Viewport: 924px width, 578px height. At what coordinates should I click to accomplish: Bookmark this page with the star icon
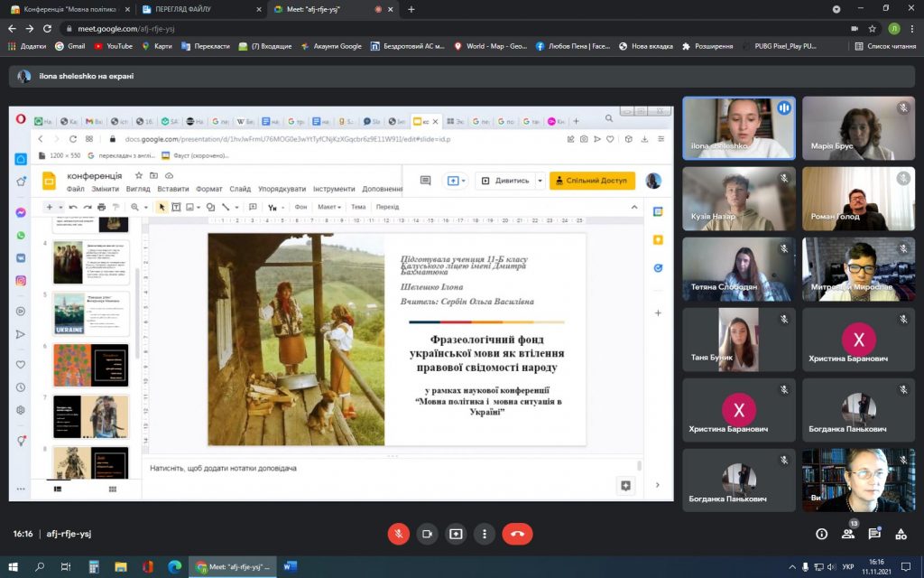click(x=873, y=28)
